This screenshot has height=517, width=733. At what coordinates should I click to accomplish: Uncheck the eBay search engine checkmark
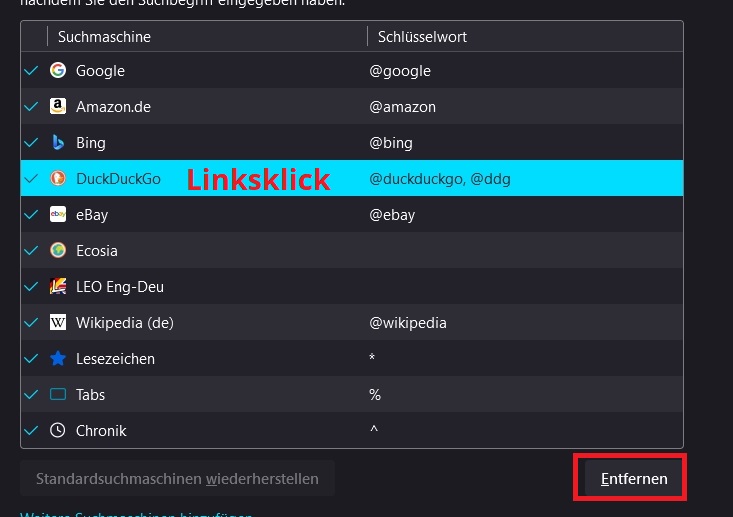31,215
